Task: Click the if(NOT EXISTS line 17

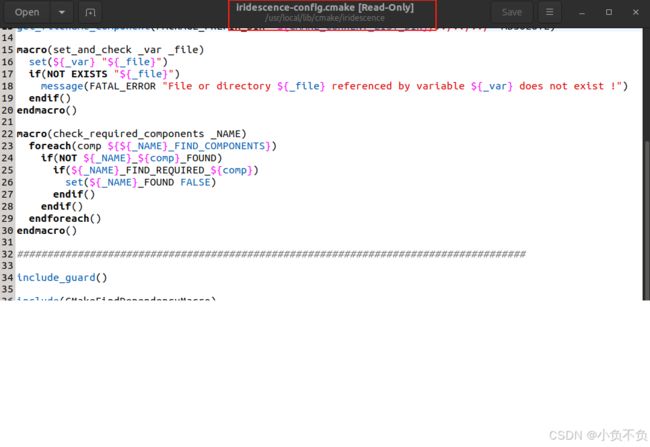Action: click(x=104, y=74)
